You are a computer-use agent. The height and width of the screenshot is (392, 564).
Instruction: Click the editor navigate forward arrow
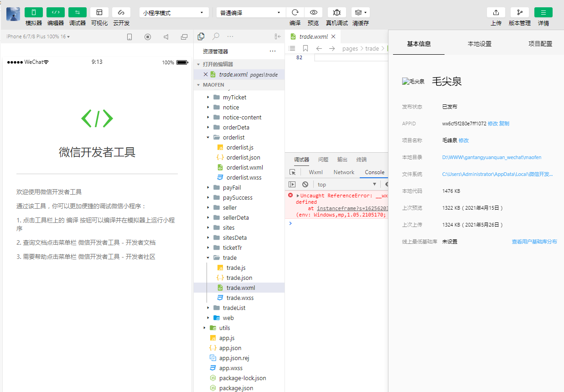332,48
